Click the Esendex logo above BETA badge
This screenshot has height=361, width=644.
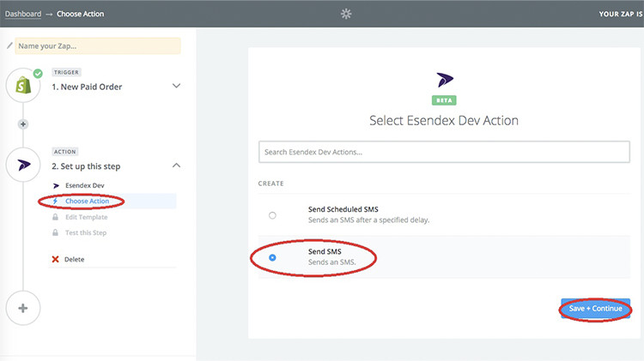point(444,80)
